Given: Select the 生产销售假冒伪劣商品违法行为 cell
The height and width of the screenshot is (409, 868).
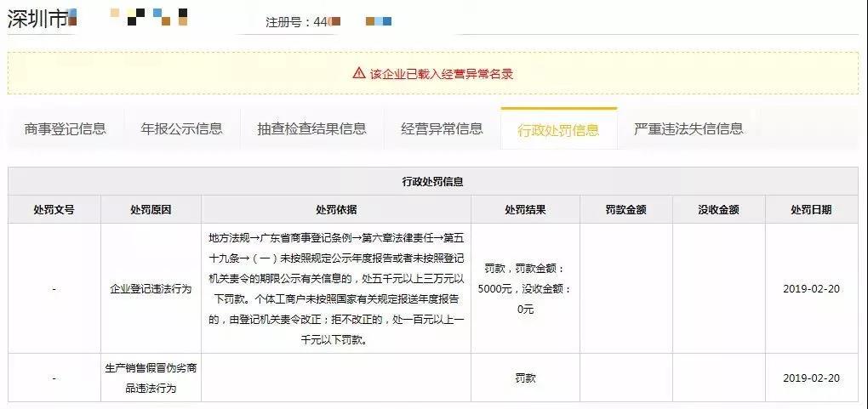Looking at the screenshot, I should [x=151, y=378].
